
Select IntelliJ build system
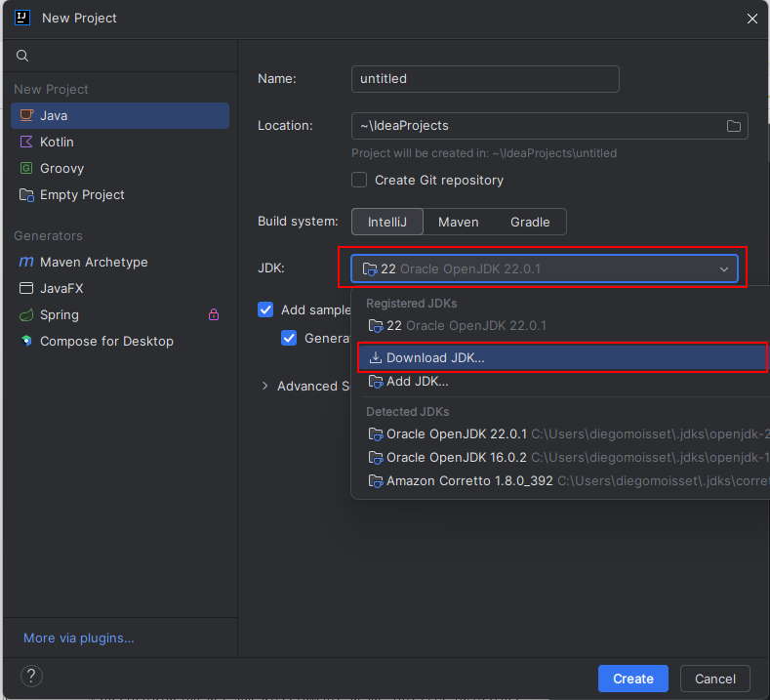click(x=387, y=222)
